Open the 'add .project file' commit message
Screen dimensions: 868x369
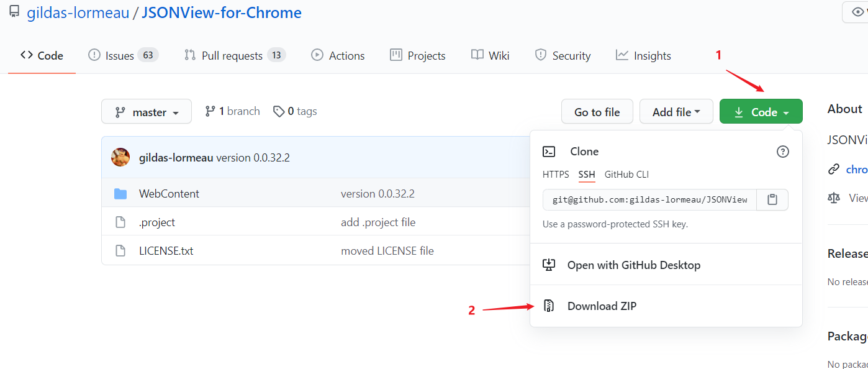378,222
